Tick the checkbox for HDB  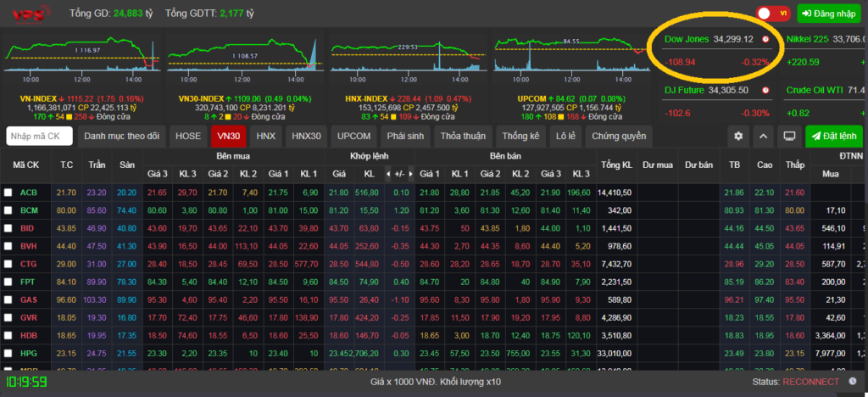pos(8,336)
